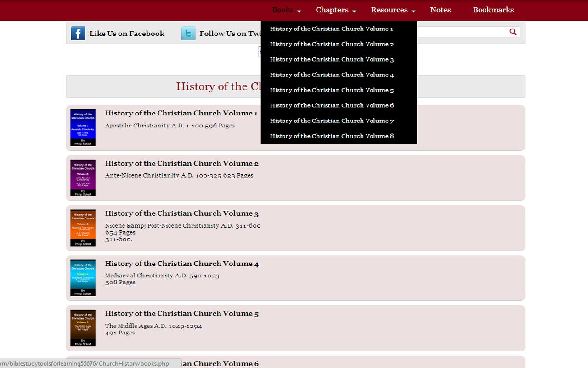Open the Volume 2 purple cover thumbnail
The width and height of the screenshot is (588, 368).
83,178
